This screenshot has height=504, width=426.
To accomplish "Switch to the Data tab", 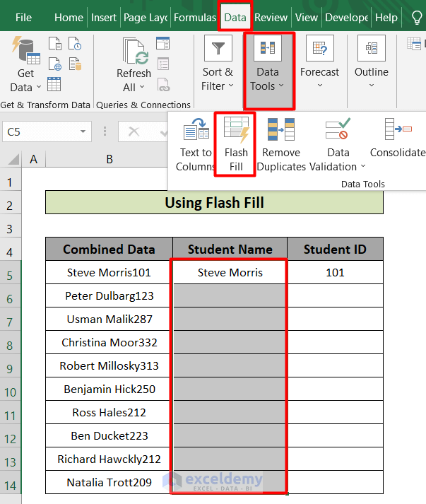I will (235, 18).
